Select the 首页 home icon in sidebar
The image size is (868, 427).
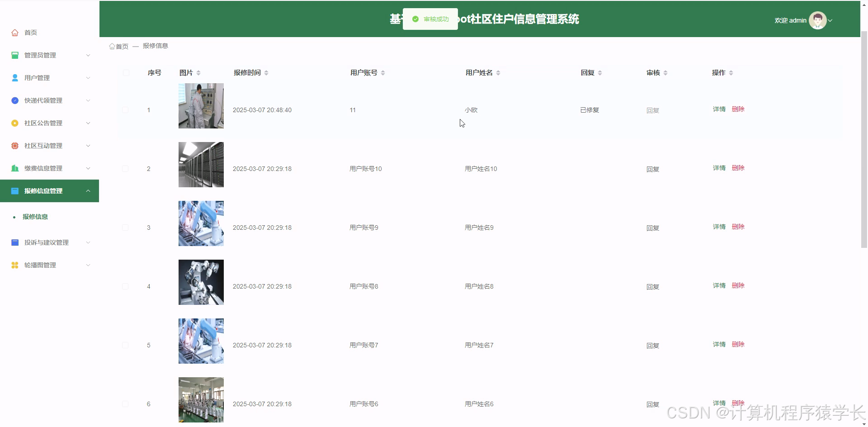(14, 32)
